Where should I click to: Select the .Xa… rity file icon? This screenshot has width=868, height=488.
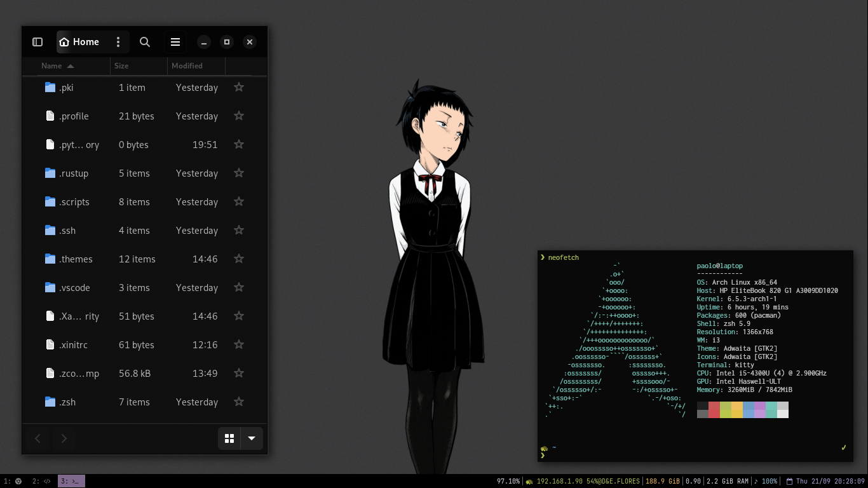pyautogui.click(x=50, y=316)
